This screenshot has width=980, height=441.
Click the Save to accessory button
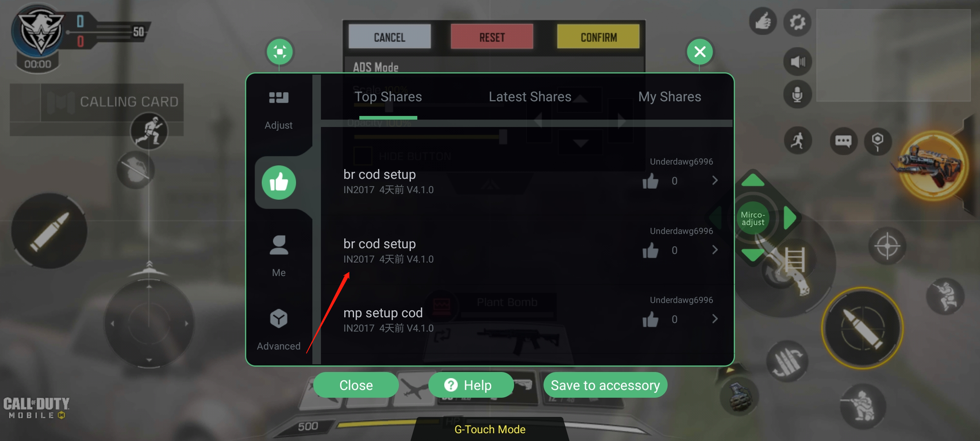(x=605, y=385)
